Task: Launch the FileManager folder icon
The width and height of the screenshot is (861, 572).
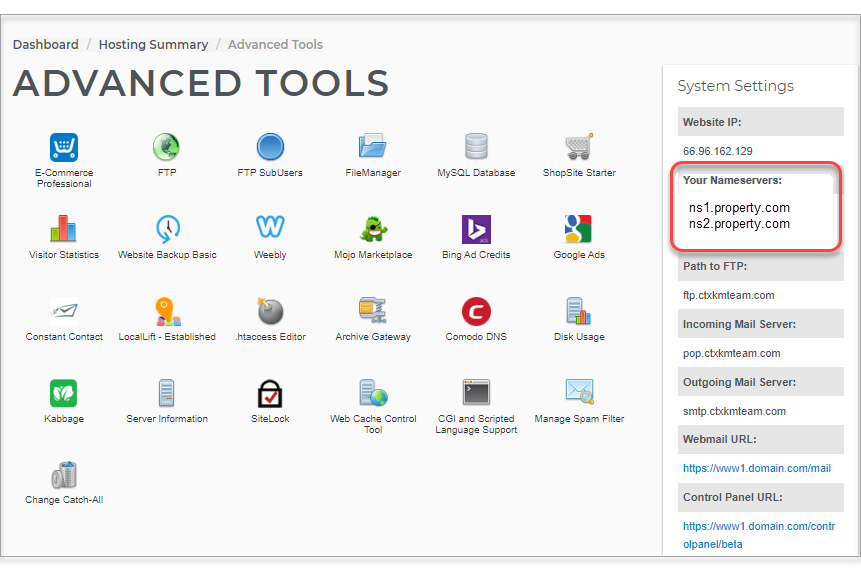Action: [x=373, y=147]
